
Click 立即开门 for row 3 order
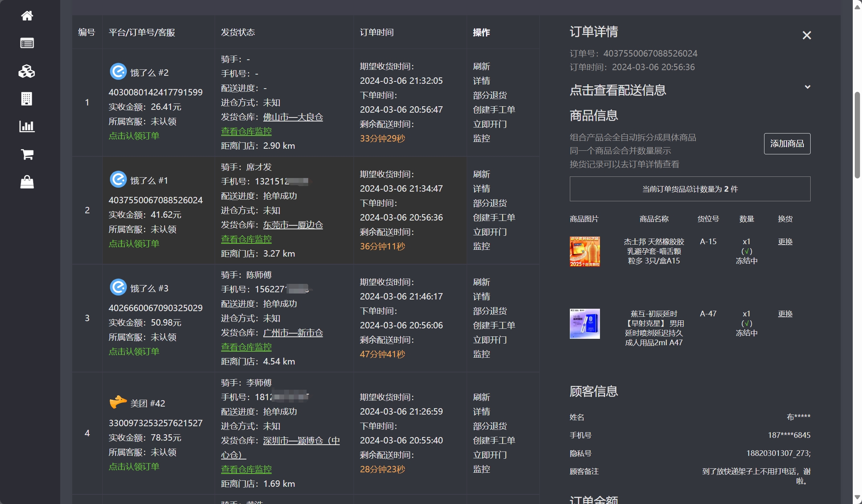click(490, 340)
